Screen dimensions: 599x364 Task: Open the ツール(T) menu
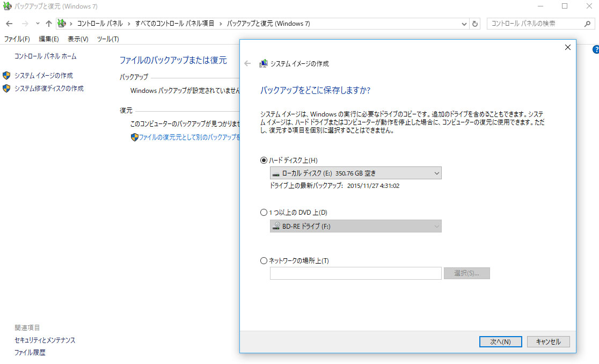coord(108,39)
